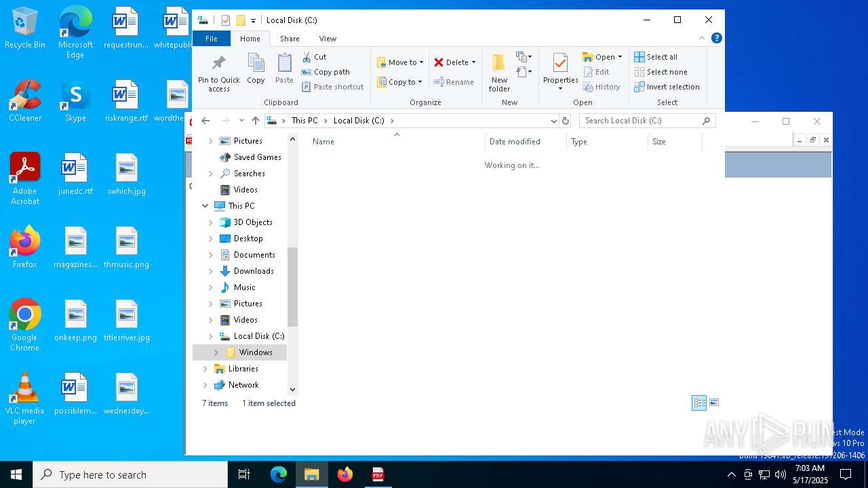The height and width of the screenshot is (488, 868).
Task: Select Network in navigation pane
Action: [x=243, y=385]
